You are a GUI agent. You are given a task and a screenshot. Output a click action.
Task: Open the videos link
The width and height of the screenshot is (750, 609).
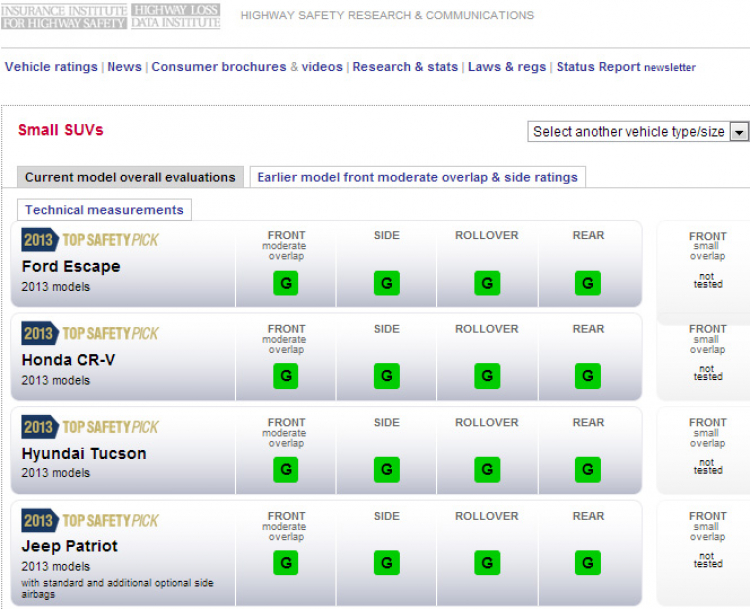[322, 67]
